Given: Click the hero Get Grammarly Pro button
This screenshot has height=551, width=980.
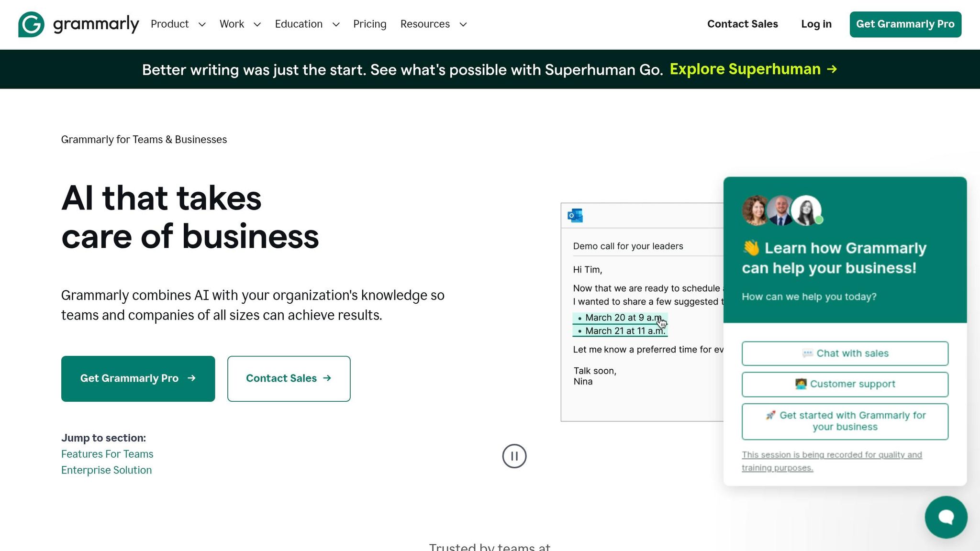Looking at the screenshot, I should [138, 378].
